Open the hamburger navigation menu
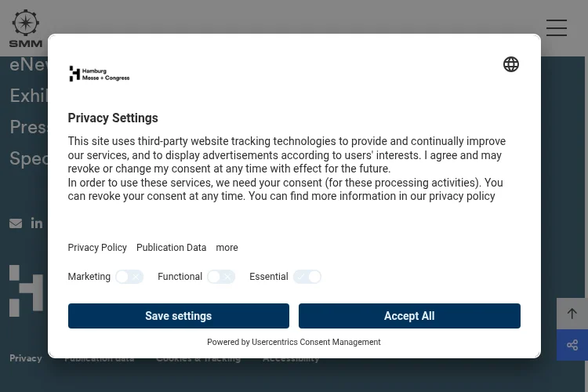This screenshot has width=588, height=392. click(x=557, y=28)
